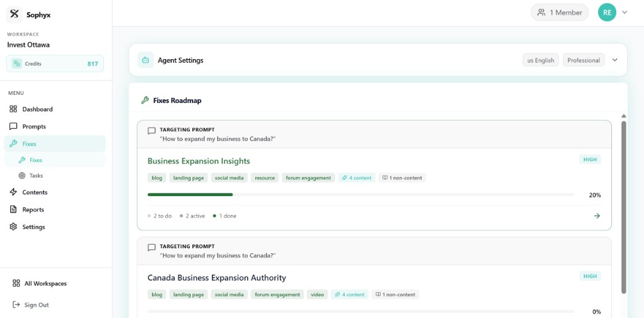Click the Prompts chat bubble icon
The width and height of the screenshot is (644, 318).
click(13, 126)
